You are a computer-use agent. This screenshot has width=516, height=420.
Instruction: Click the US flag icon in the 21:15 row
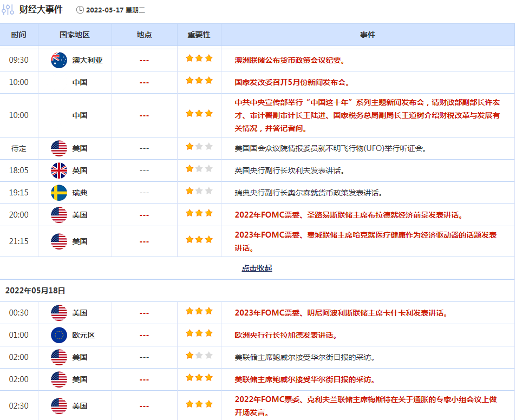click(59, 241)
